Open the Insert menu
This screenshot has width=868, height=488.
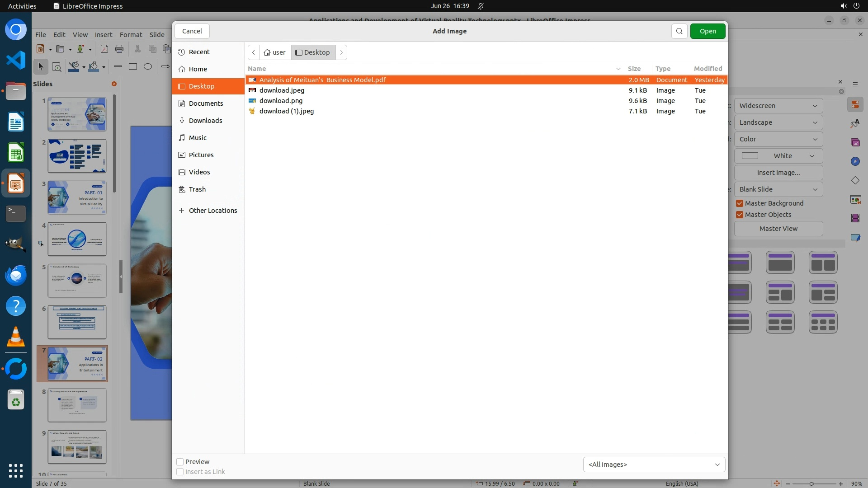(x=103, y=34)
